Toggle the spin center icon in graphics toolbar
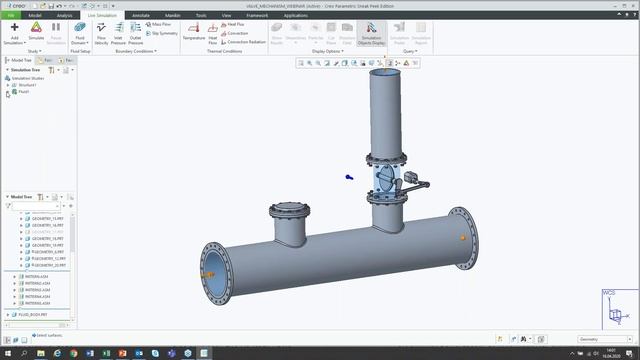 click(x=398, y=63)
